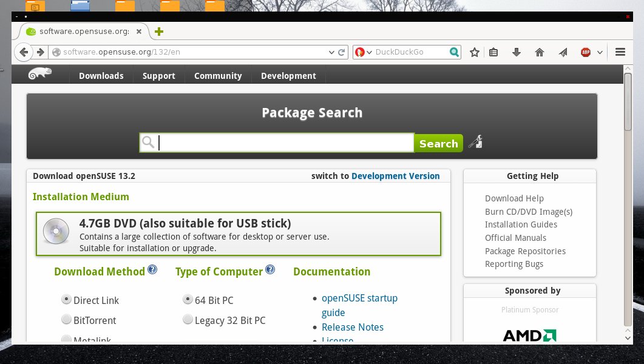Screen dimensions: 644x364
Task: Click the DVD disc icon
Action: 56,231
